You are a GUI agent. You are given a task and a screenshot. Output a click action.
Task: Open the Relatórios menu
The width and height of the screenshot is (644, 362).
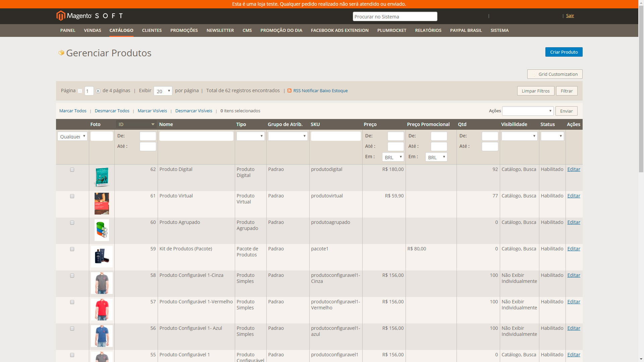[x=428, y=30]
